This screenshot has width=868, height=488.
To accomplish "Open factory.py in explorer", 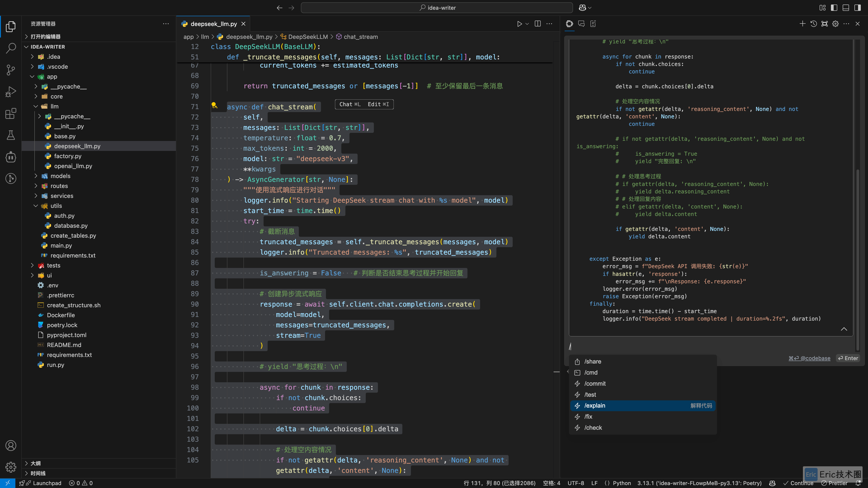I will (99, 156).
